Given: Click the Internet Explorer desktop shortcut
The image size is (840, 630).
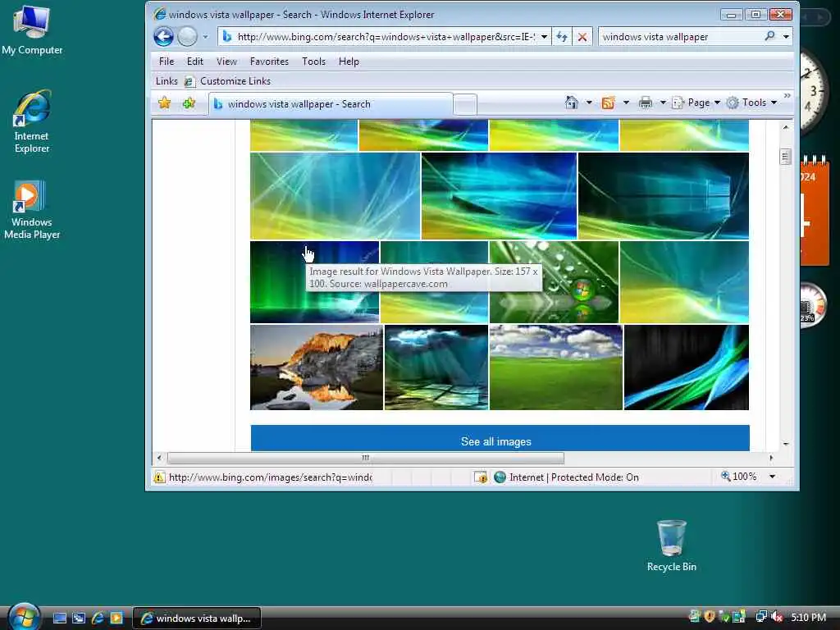Looking at the screenshot, I should tap(32, 122).
